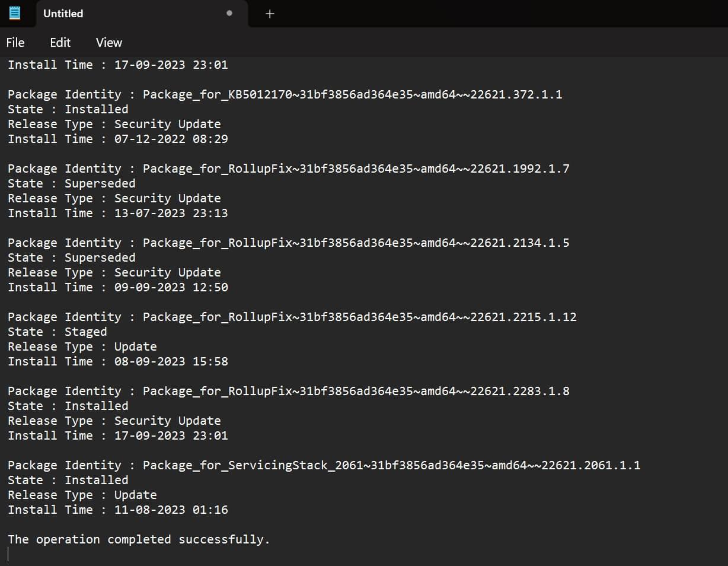Image resolution: width=728 pixels, height=566 pixels.
Task: Click the text Security Update under KB5012170
Action: coord(167,123)
